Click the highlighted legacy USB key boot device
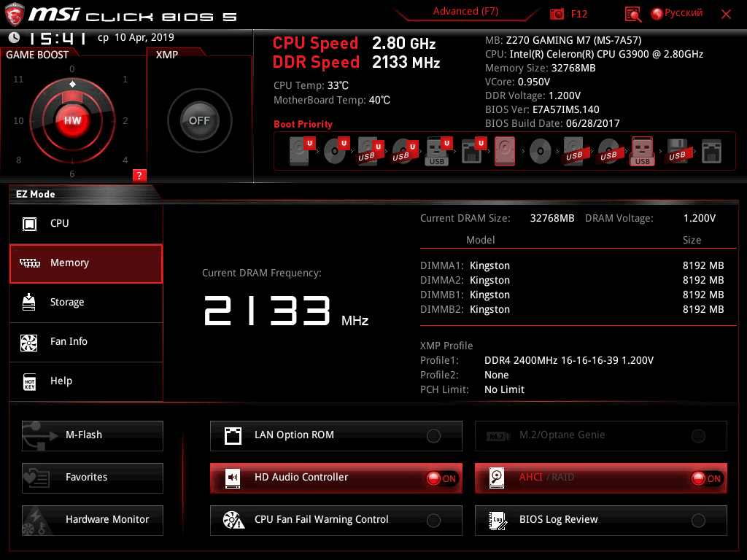The height and width of the screenshot is (560, 747). pyautogui.click(x=642, y=152)
